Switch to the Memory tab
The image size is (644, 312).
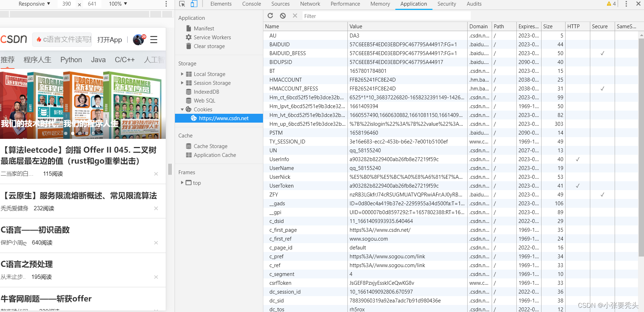[380, 4]
